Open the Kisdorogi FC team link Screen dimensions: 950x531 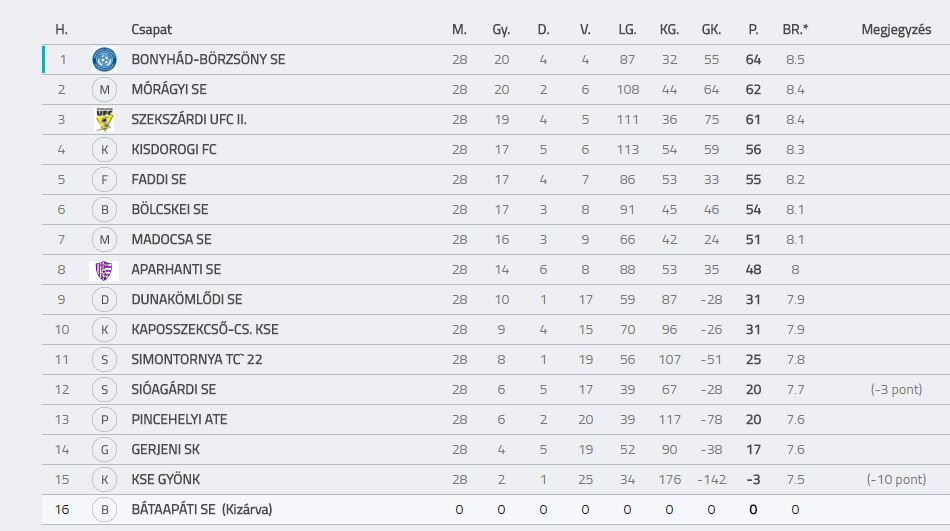[x=174, y=150]
